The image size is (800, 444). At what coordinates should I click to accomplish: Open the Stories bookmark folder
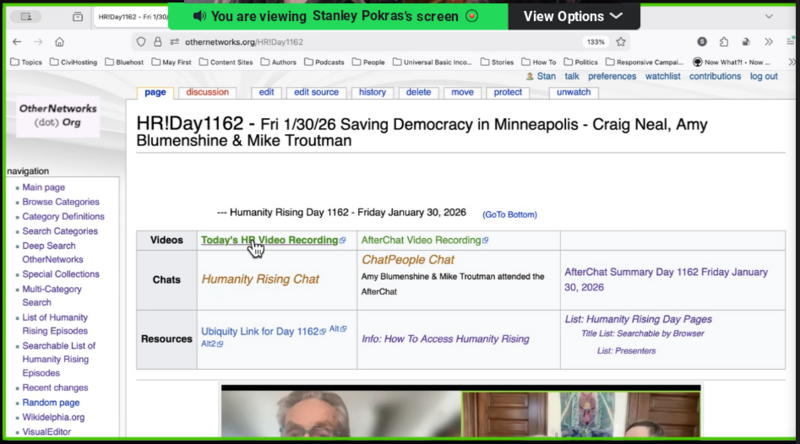click(x=497, y=62)
